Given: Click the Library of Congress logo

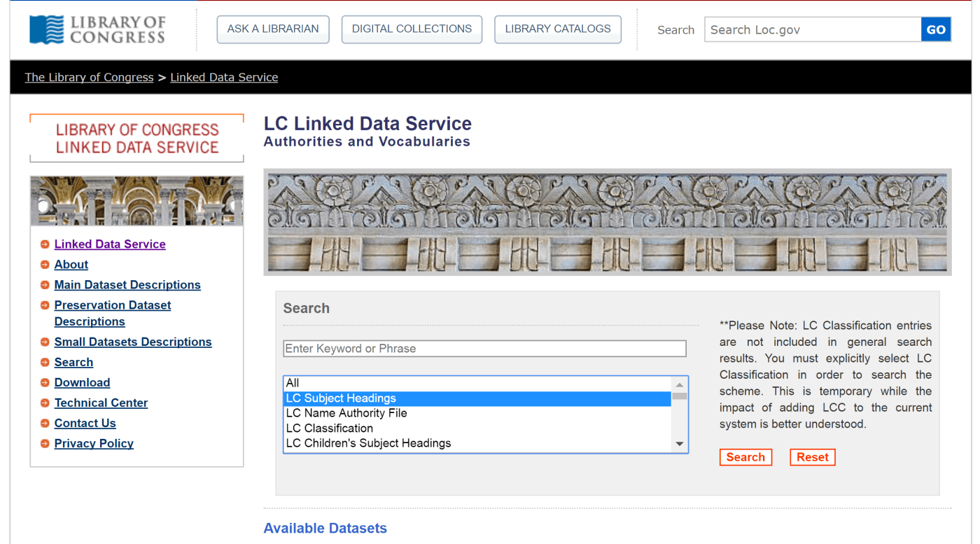Looking at the screenshot, I should (97, 29).
